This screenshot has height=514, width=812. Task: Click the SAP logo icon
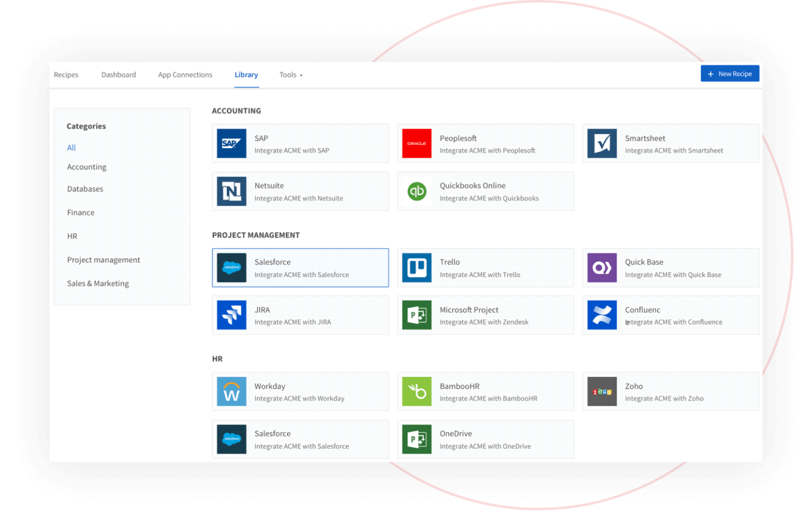click(232, 144)
